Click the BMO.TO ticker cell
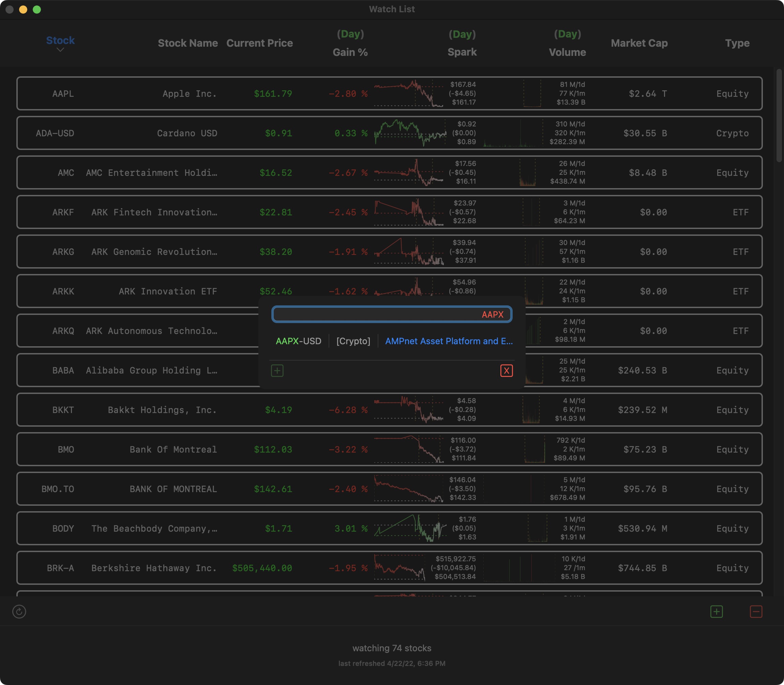This screenshot has height=685, width=784. point(58,489)
